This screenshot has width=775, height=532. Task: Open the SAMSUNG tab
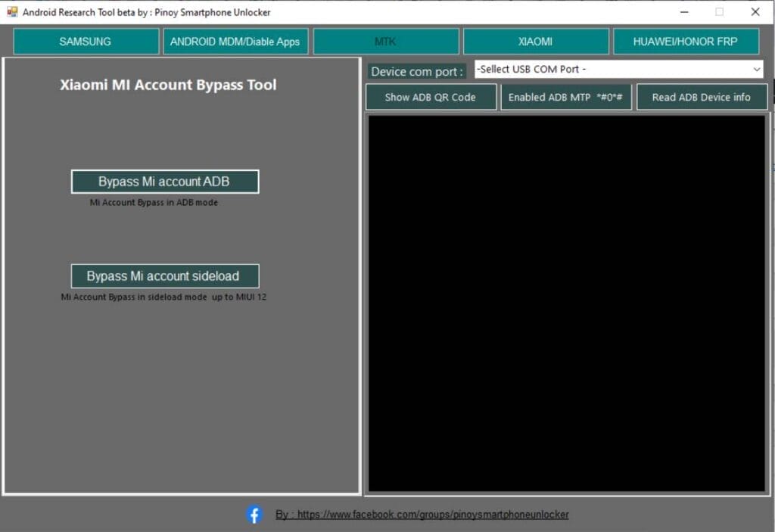(86, 42)
